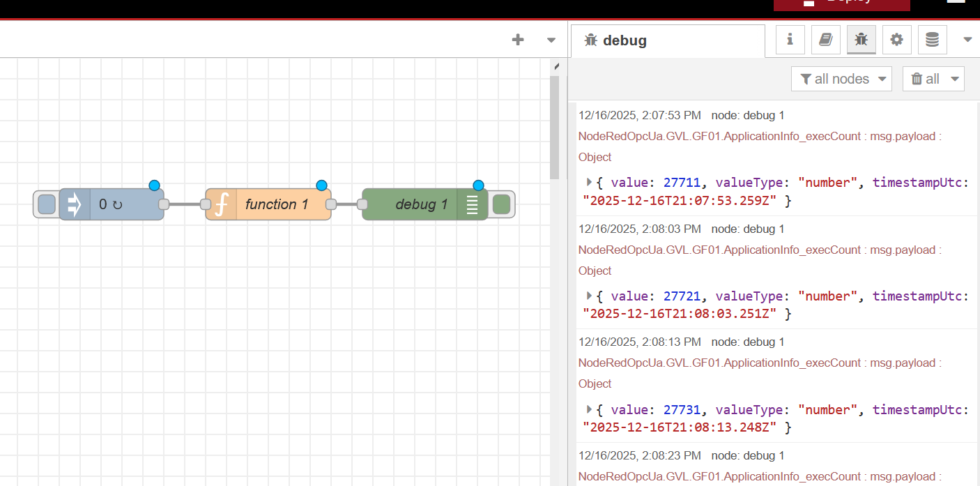This screenshot has height=486, width=980.
Task: Click the add flow tab plus icon
Action: click(517, 40)
